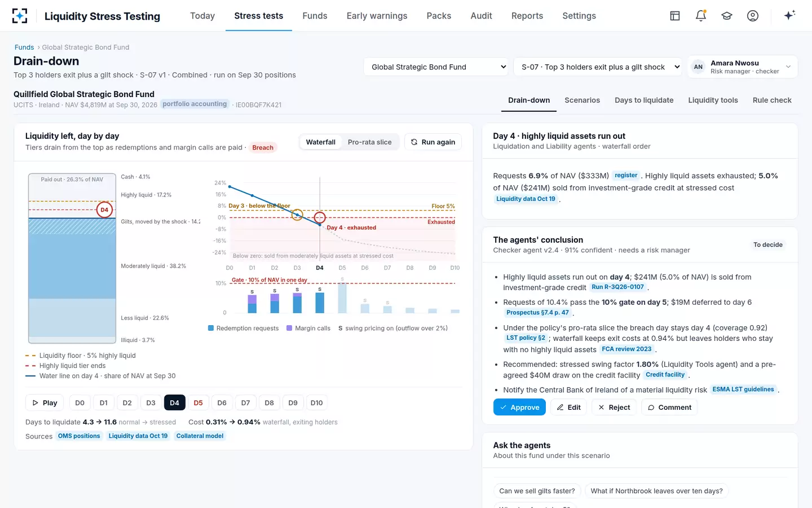Click the Funds breadcrumb link

point(24,47)
